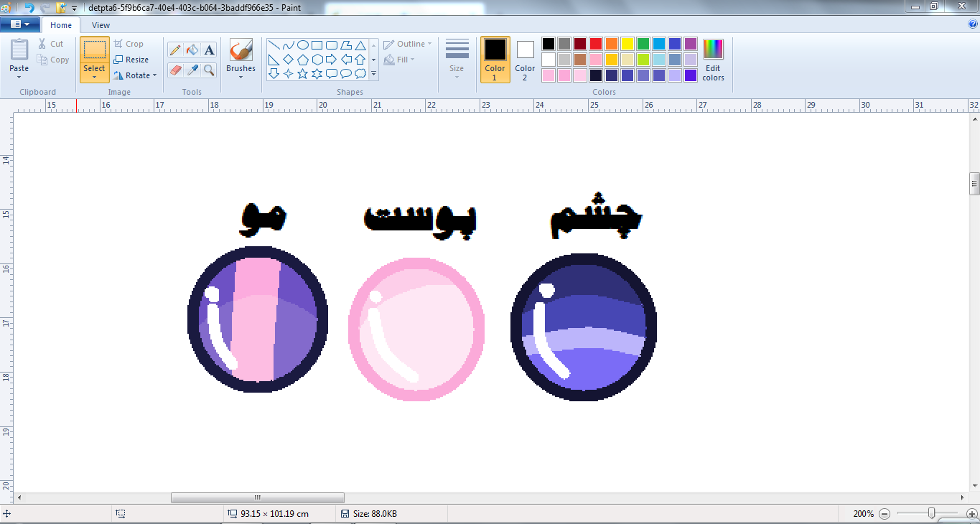
Task: Pick the red color swatch
Action: (595, 44)
